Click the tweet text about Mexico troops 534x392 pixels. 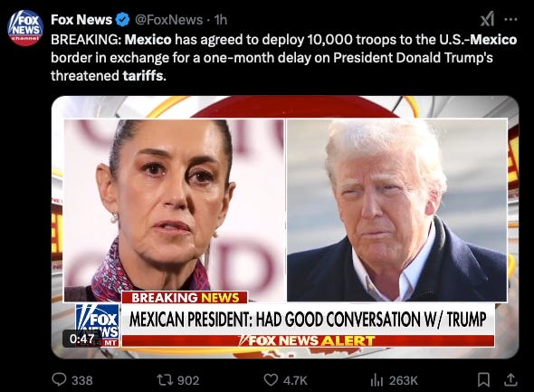[x=283, y=57]
